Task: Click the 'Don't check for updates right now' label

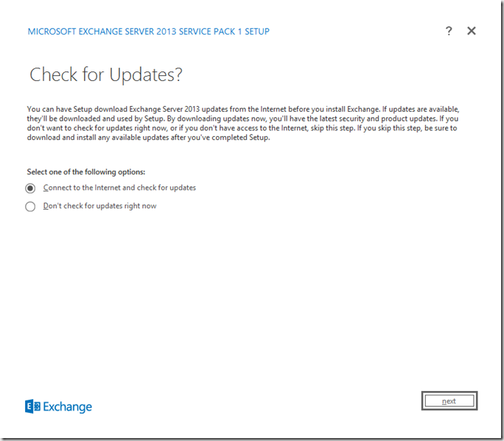Action: click(x=99, y=206)
